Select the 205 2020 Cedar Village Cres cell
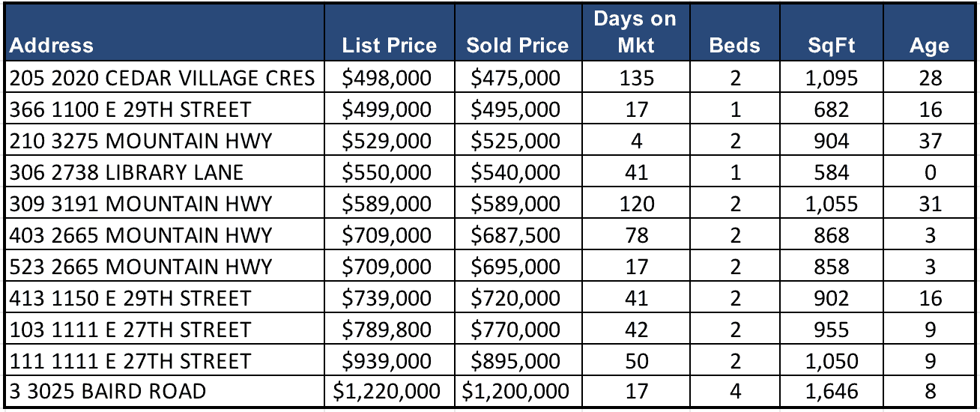This screenshot has width=980, height=412. tap(162, 78)
